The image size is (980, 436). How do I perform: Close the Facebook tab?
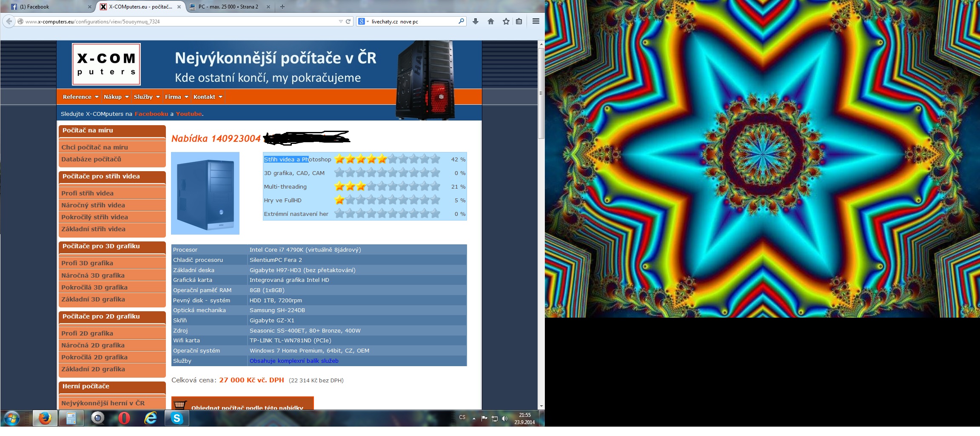pos(89,7)
